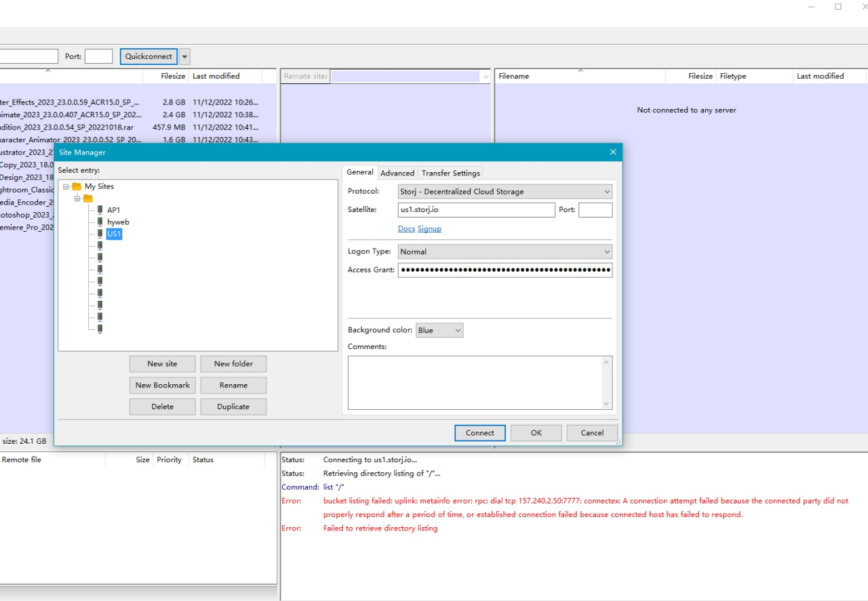
Task: Click the Port field in the quickconnect bar
Action: tap(99, 56)
